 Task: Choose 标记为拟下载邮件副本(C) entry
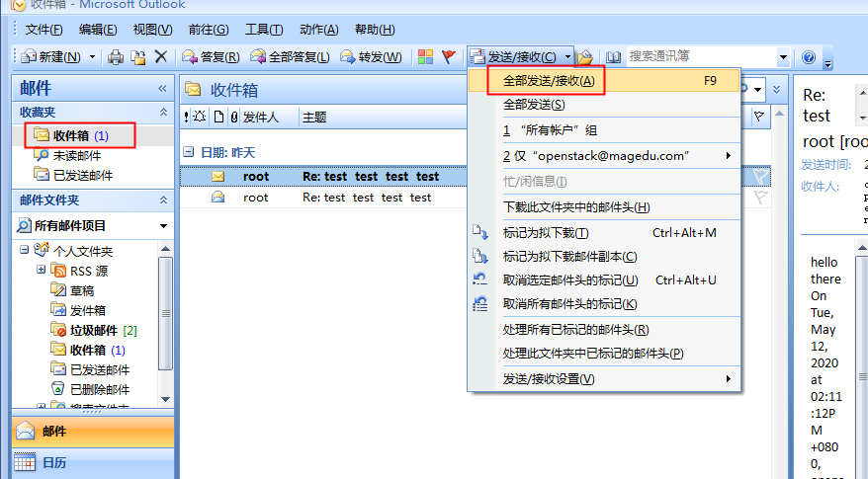point(604,257)
